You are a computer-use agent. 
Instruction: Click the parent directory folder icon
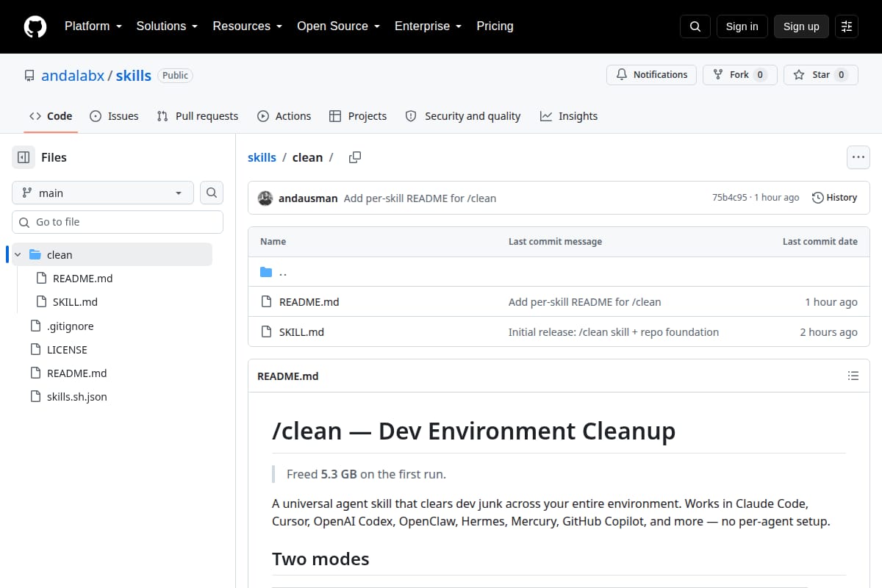[266, 273]
